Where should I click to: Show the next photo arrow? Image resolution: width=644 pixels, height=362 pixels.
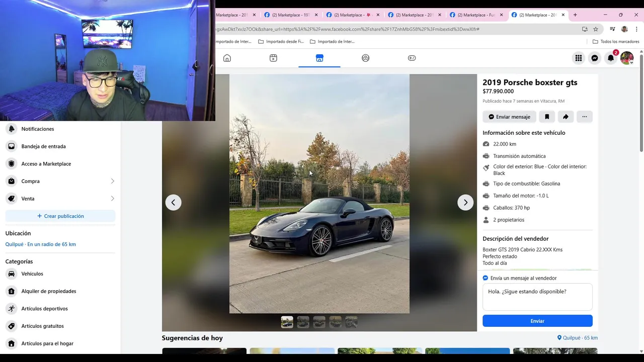click(x=465, y=202)
